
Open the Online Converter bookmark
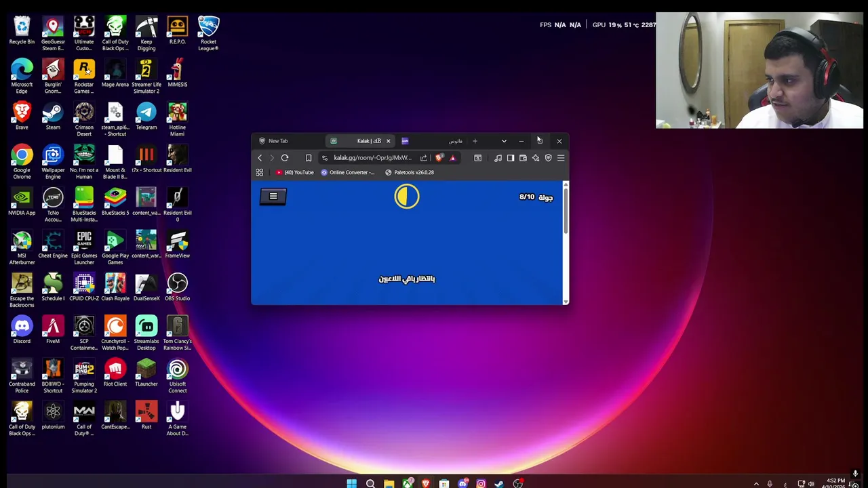tap(348, 173)
